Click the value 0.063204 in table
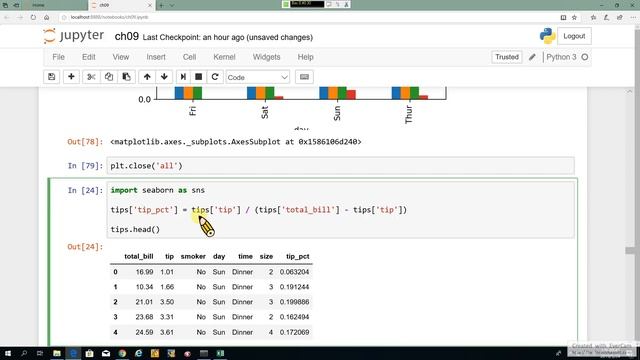 [x=294, y=272]
